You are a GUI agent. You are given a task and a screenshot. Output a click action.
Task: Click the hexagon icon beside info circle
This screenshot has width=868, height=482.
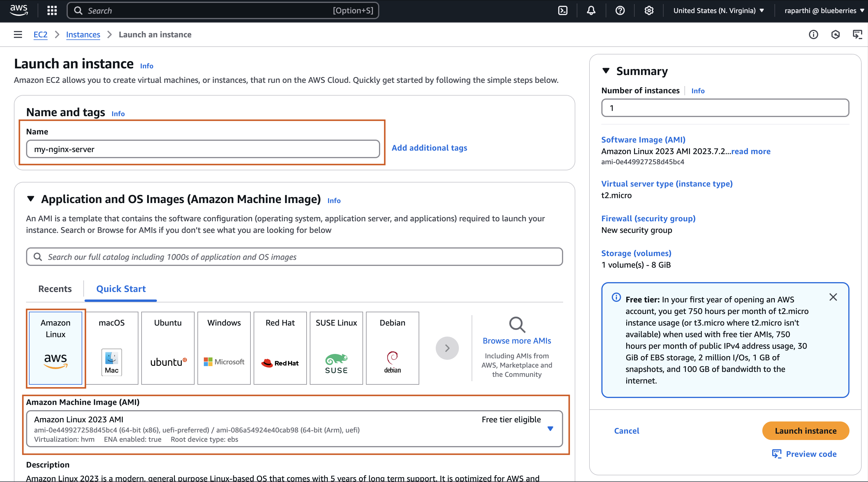click(835, 34)
